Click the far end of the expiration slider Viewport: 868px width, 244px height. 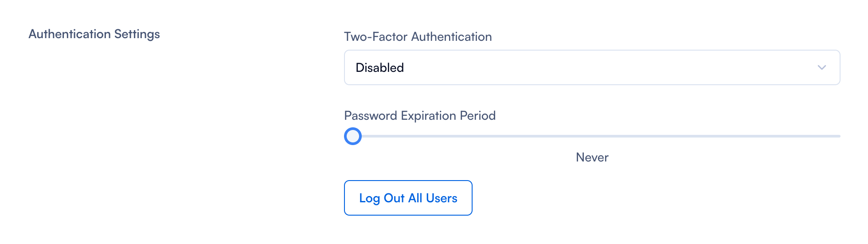click(838, 136)
